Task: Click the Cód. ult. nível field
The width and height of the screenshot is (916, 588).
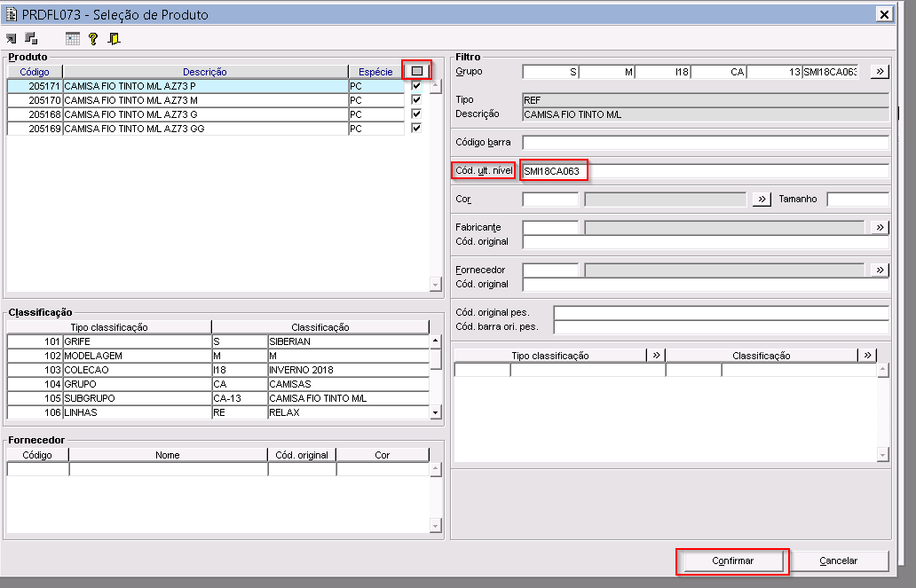Action: click(x=705, y=171)
